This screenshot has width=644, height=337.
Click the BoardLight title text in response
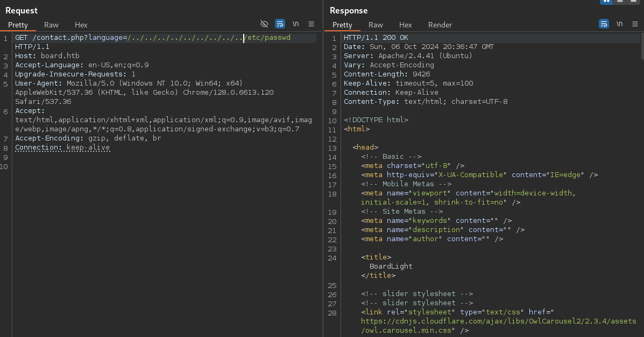[x=391, y=266]
